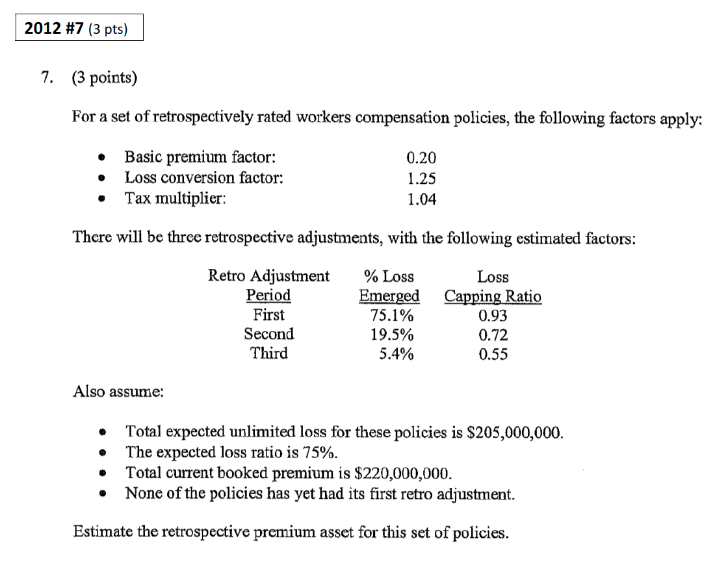Image resolution: width=728 pixels, height=569 pixels.
Task: Click the "Loss conversion factor:" label
Action: (x=203, y=177)
